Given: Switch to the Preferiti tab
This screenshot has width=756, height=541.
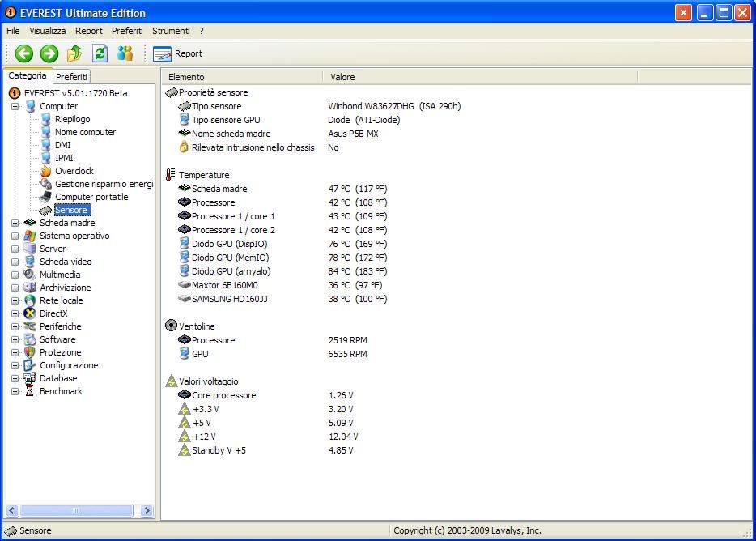Looking at the screenshot, I should (71, 77).
